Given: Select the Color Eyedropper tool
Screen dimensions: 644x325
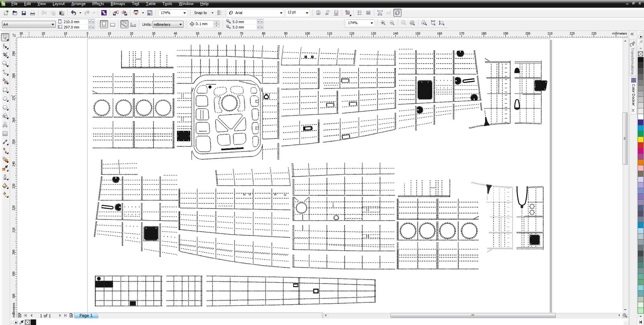Looking at the screenshot, I should (x=5, y=169).
